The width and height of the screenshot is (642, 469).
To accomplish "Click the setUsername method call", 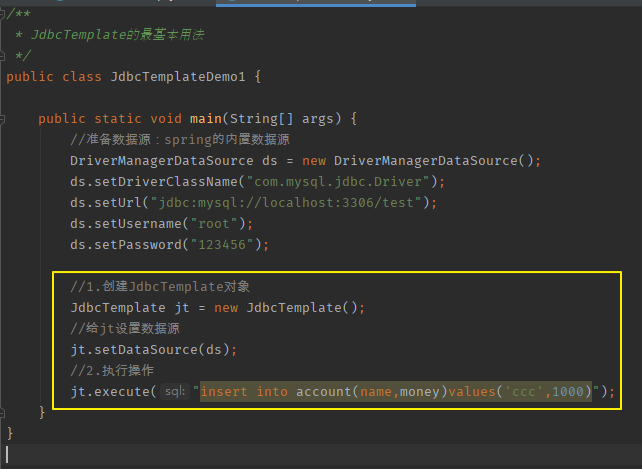I will pyautogui.click(x=138, y=224).
